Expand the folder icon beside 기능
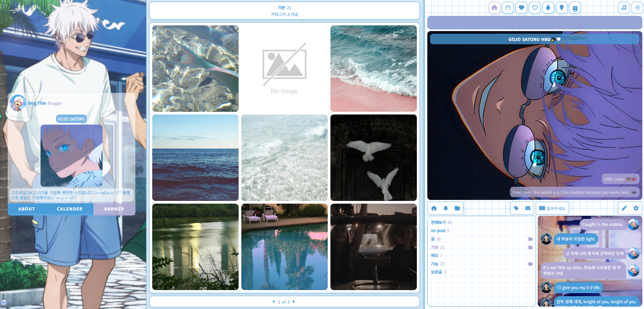This screenshot has height=309, width=644. click(x=530, y=264)
